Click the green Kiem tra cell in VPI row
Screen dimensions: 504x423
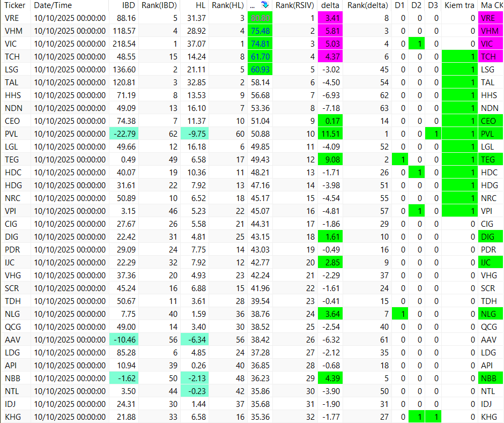(459, 211)
